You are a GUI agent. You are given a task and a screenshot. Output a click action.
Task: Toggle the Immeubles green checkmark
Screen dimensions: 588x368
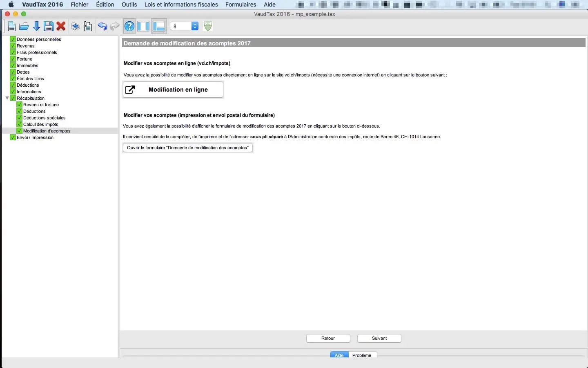point(13,65)
